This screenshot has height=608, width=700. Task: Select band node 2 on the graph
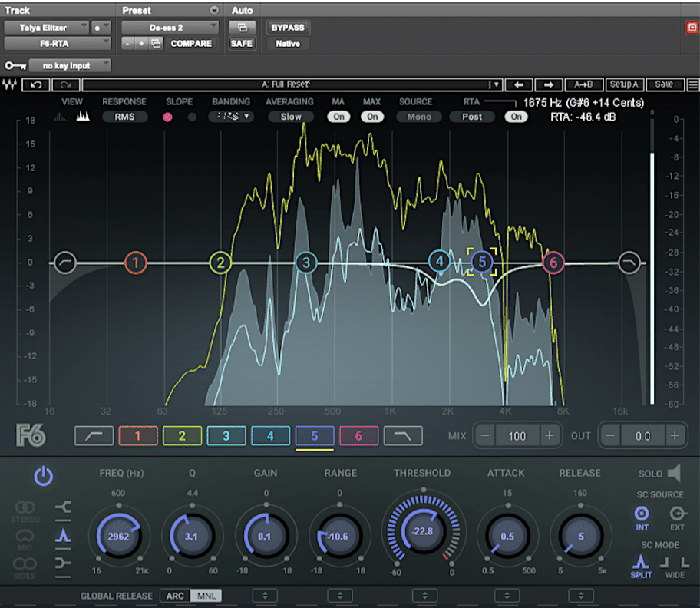[x=220, y=263]
